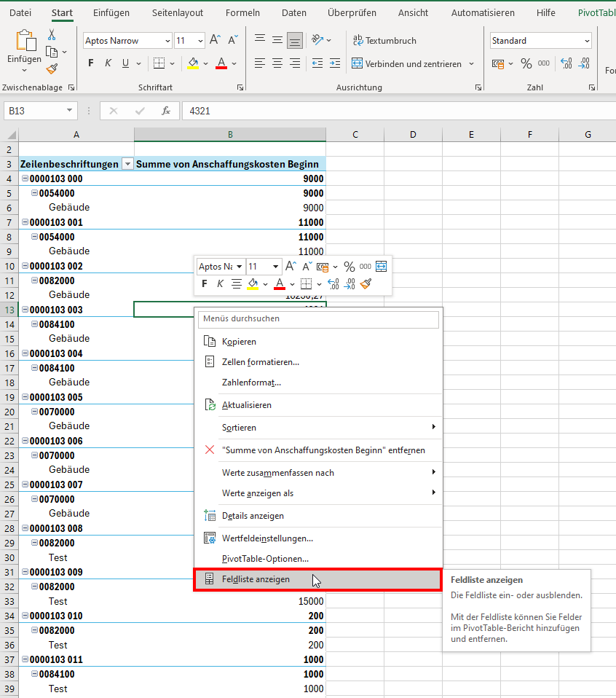Collapse the 0000103 003 pivot group
The width and height of the screenshot is (616, 698).
click(x=25, y=310)
